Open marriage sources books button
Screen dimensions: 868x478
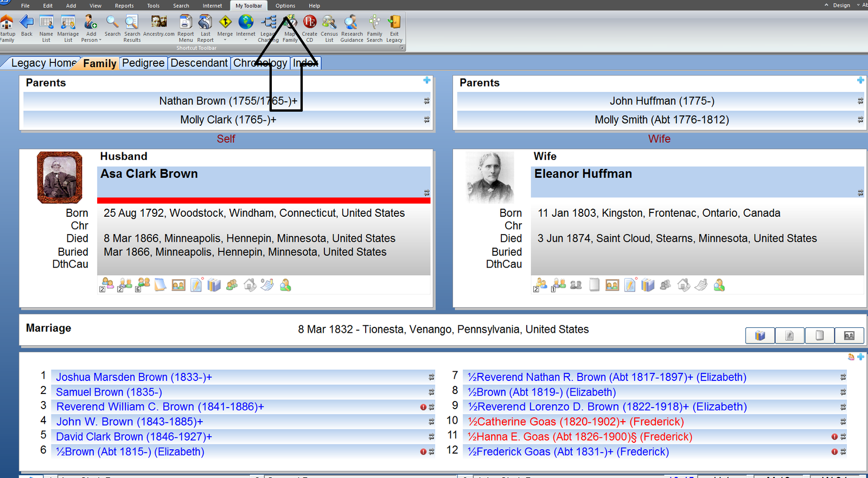click(760, 335)
